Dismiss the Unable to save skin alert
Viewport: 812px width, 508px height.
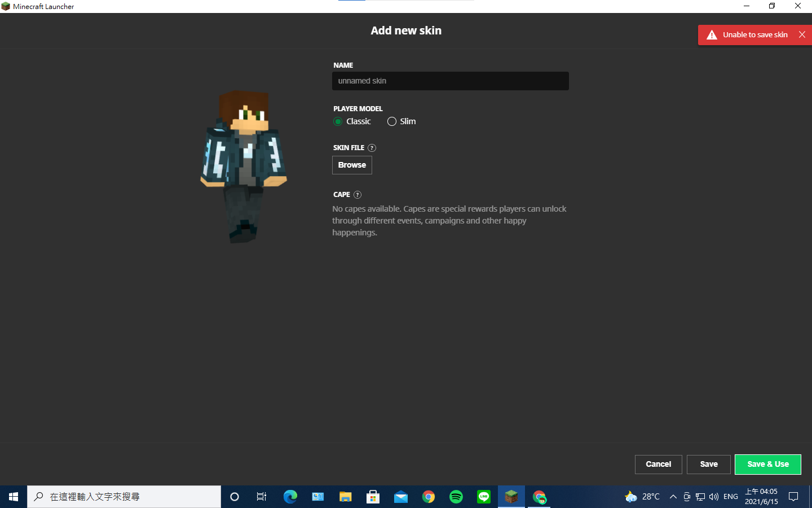802,34
